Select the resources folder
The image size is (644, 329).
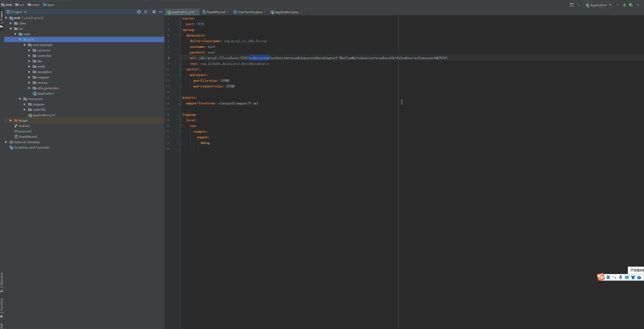[x=35, y=99]
